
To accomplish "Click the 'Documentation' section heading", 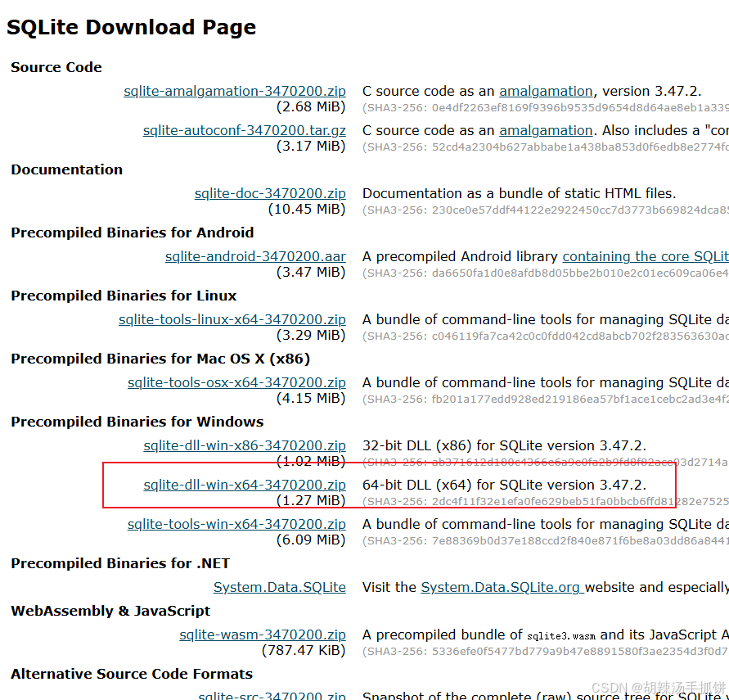I will (67, 169).
